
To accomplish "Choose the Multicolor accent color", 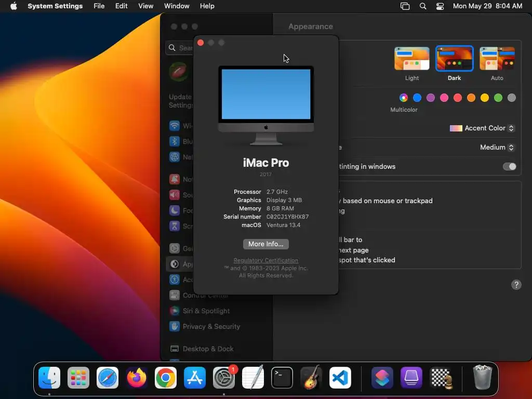I will tap(403, 98).
